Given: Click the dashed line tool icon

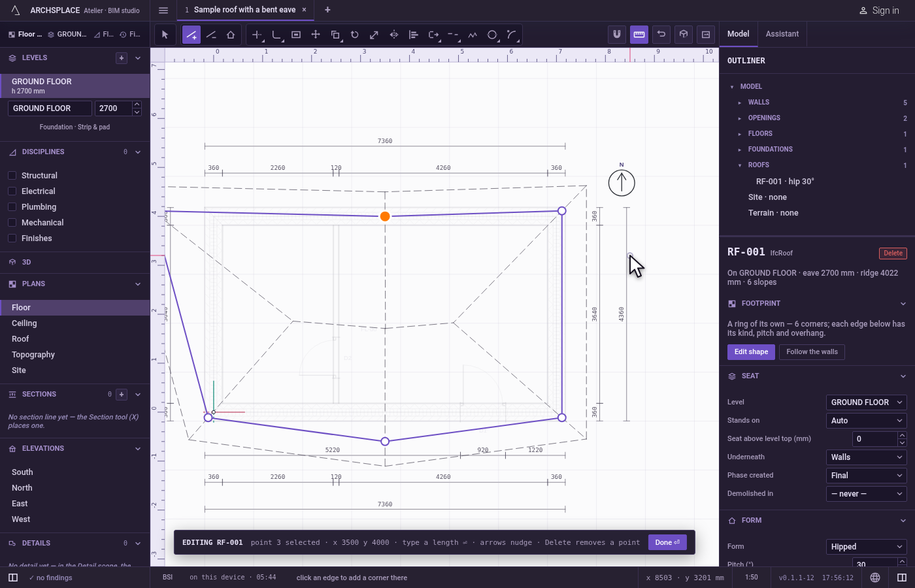Looking at the screenshot, I should [x=453, y=35].
